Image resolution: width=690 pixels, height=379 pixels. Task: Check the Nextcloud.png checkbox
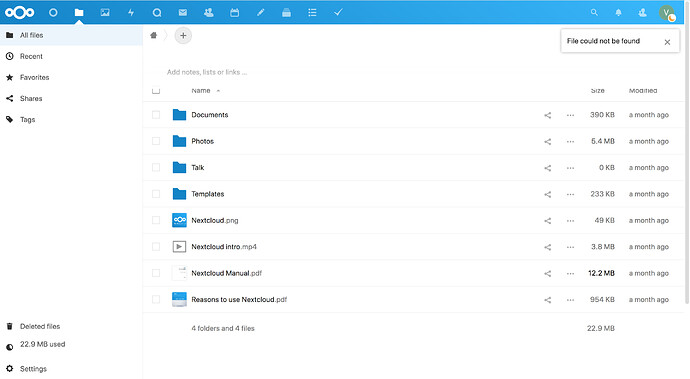(x=156, y=220)
